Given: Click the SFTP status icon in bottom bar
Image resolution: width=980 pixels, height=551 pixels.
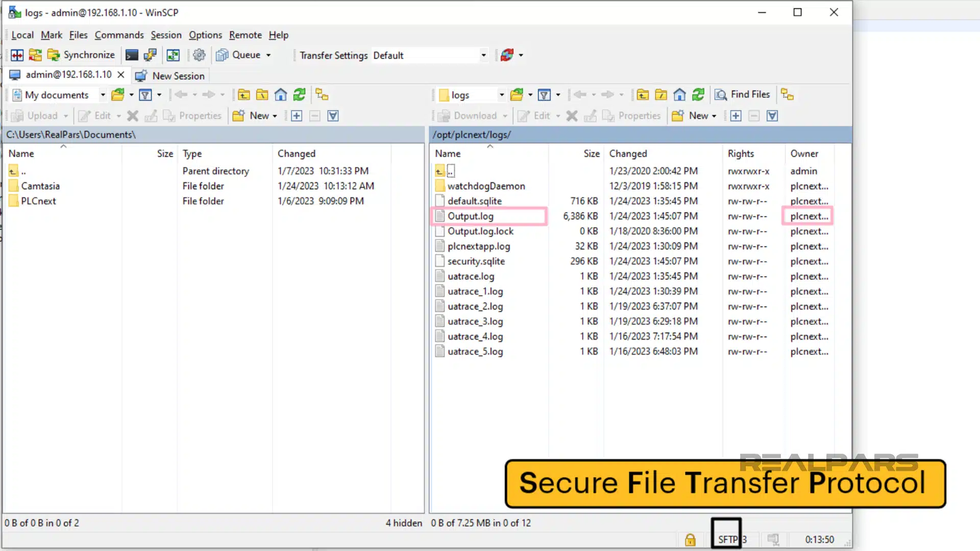Looking at the screenshot, I should 727,538.
